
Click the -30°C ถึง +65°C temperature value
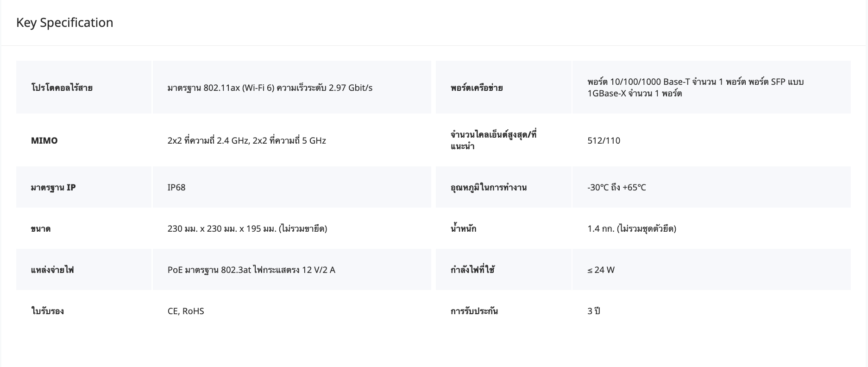click(616, 187)
